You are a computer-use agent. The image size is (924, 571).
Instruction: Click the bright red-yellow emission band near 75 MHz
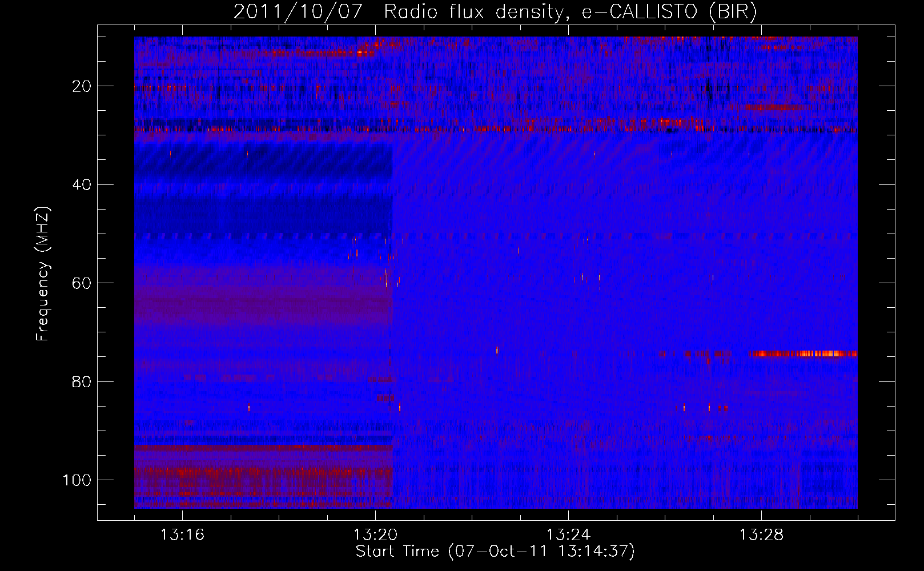(803, 353)
